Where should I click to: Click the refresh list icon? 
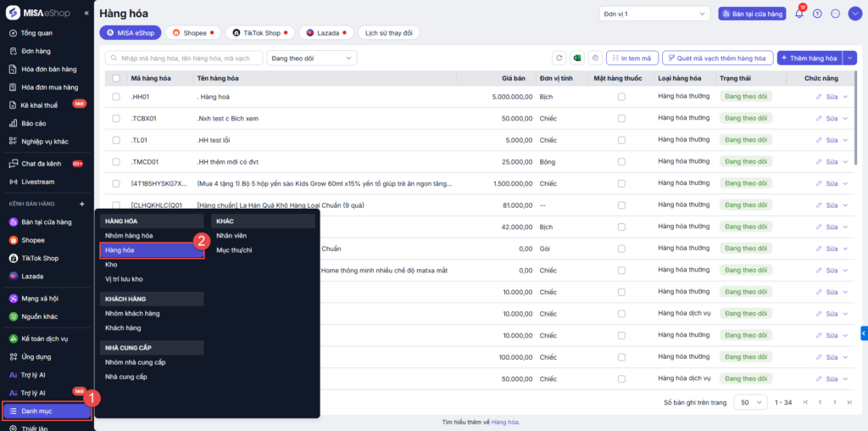(x=559, y=58)
